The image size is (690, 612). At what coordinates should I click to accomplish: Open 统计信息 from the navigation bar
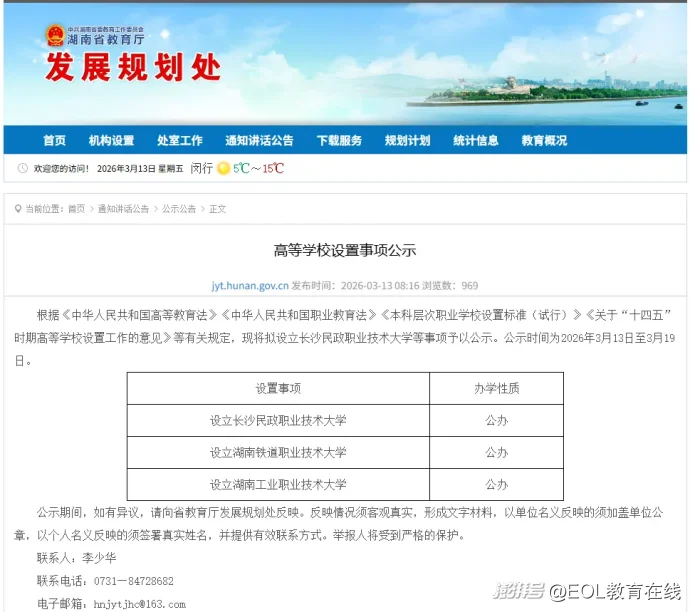(x=475, y=141)
